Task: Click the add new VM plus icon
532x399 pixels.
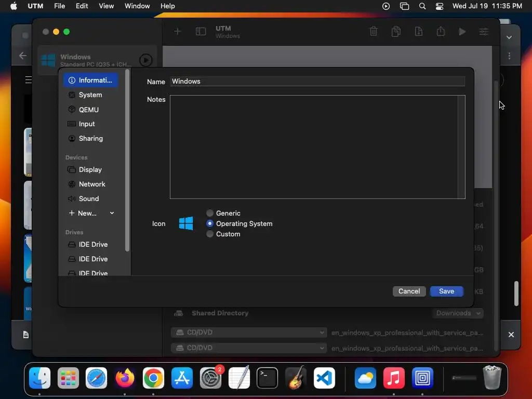Action: tap(178, 32)
